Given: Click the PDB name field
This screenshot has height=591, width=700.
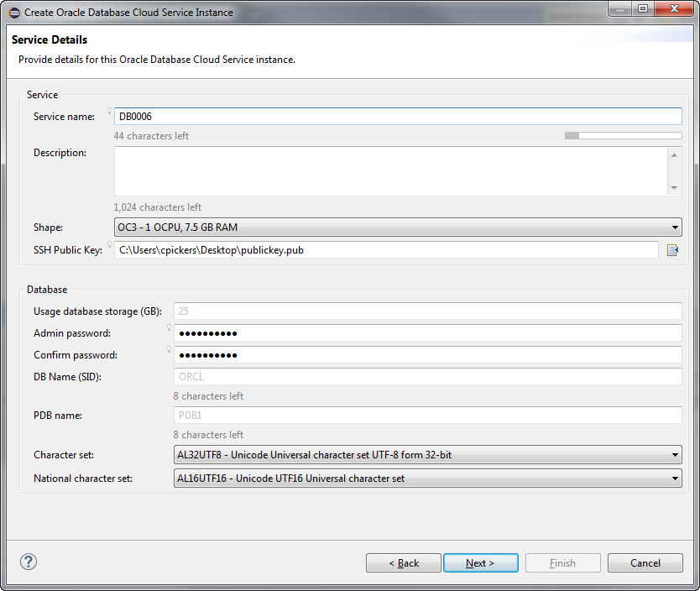Looking at the screenshot, I should point(428,416).
